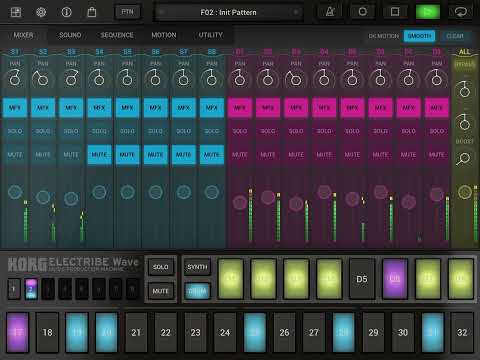
Task: Click the green play button
Action: pos(428,12)
